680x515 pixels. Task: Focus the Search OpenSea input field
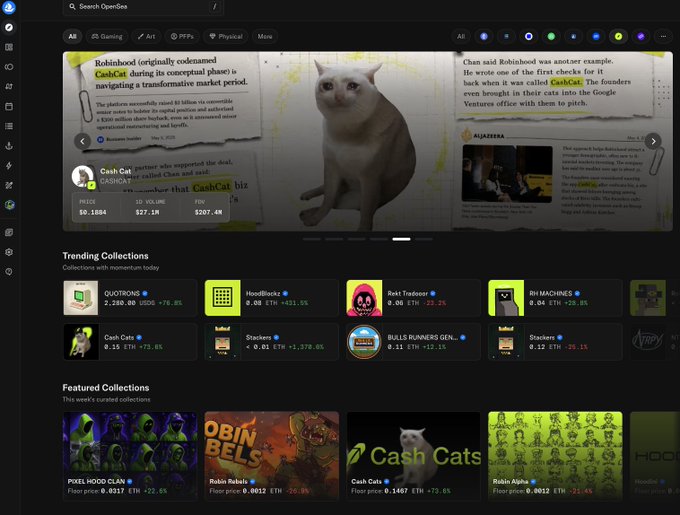click(x=143, y=7)
